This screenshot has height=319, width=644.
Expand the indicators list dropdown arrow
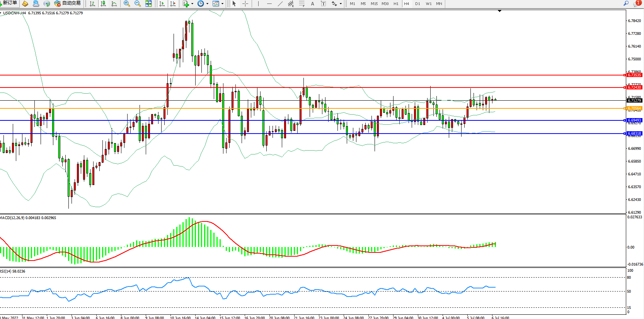pyautogui.click(x=192, y=4)
